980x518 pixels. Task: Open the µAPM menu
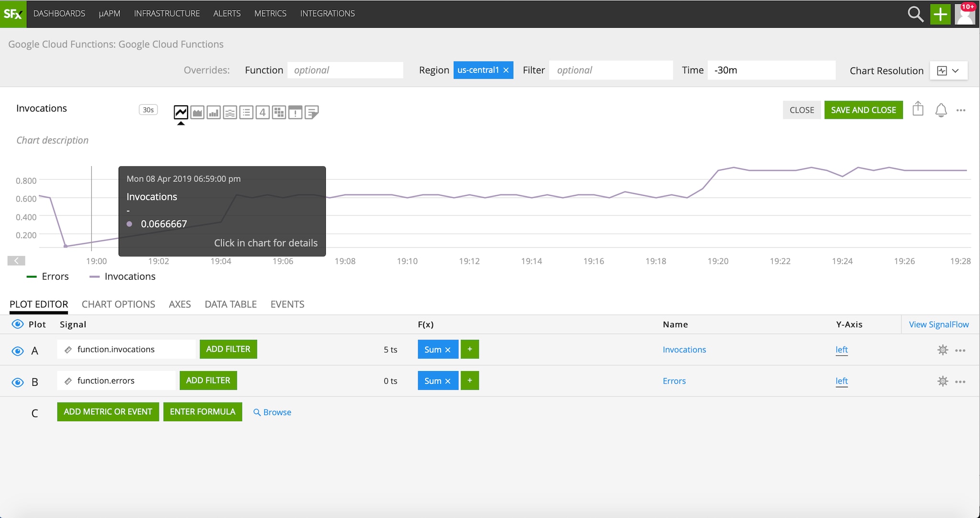click(110, 13)
